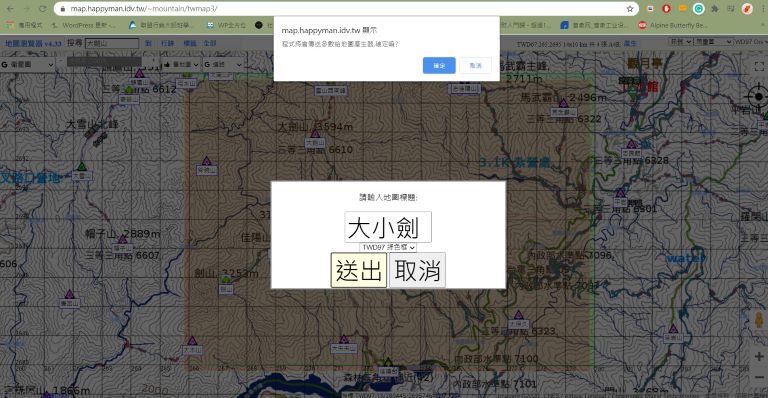Open the media control icon in toolbar
Viewport: 768px width, 398px height.
[x=730, y=9]
